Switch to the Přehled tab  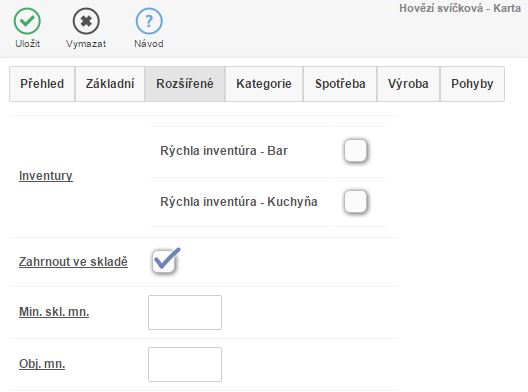pyautogui.click(x=42, y=84)
